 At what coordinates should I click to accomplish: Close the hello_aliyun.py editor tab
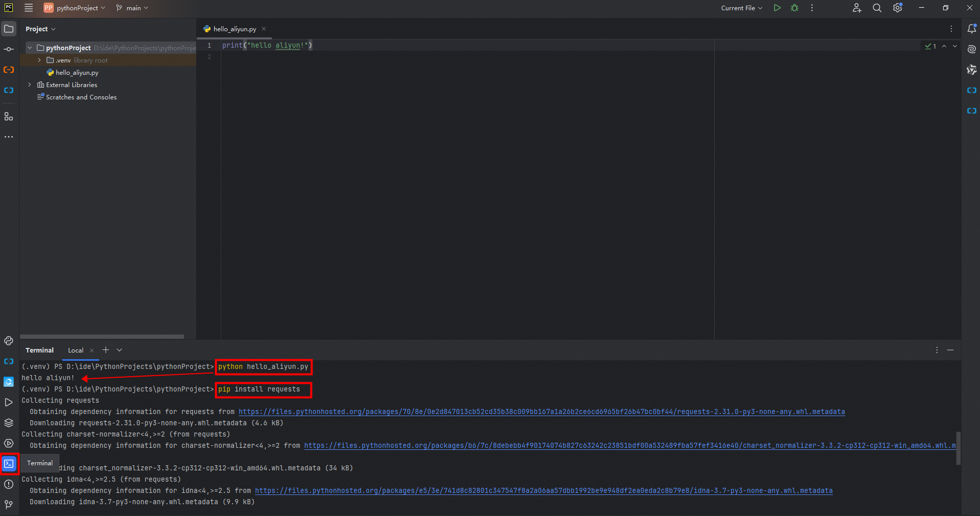tap(264, 29)
